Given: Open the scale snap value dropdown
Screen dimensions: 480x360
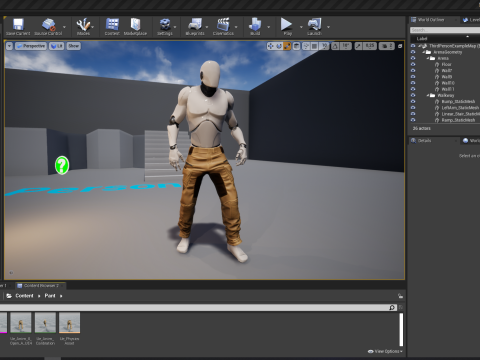Looking at the screenshot, I should [370, 46].
